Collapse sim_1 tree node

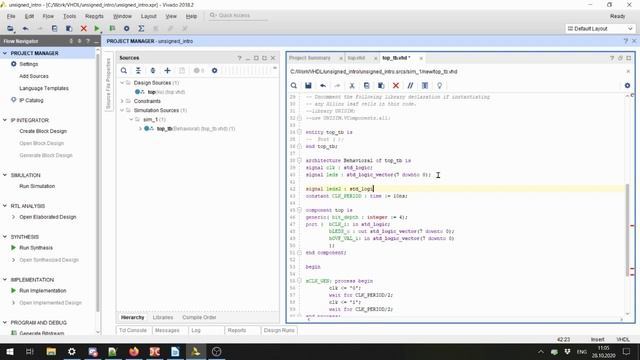(x=131, y=120)
